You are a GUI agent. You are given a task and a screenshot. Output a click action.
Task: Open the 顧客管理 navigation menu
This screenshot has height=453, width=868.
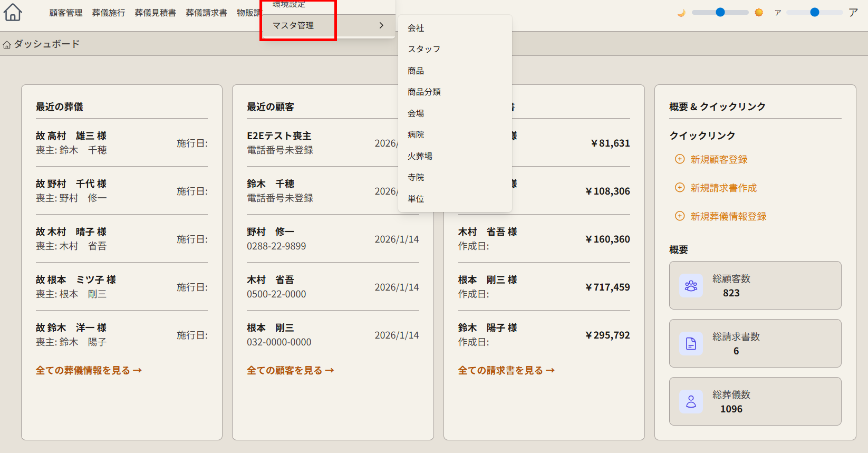point(66,13)
